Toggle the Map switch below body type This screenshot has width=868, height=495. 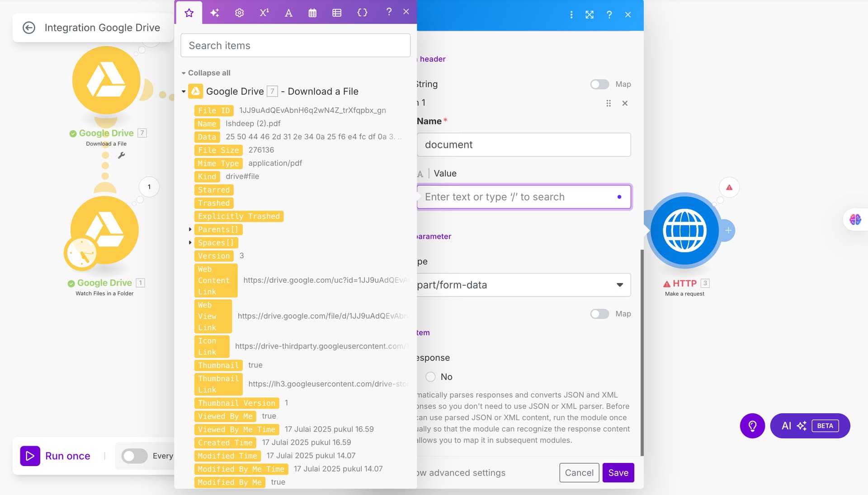599,314
